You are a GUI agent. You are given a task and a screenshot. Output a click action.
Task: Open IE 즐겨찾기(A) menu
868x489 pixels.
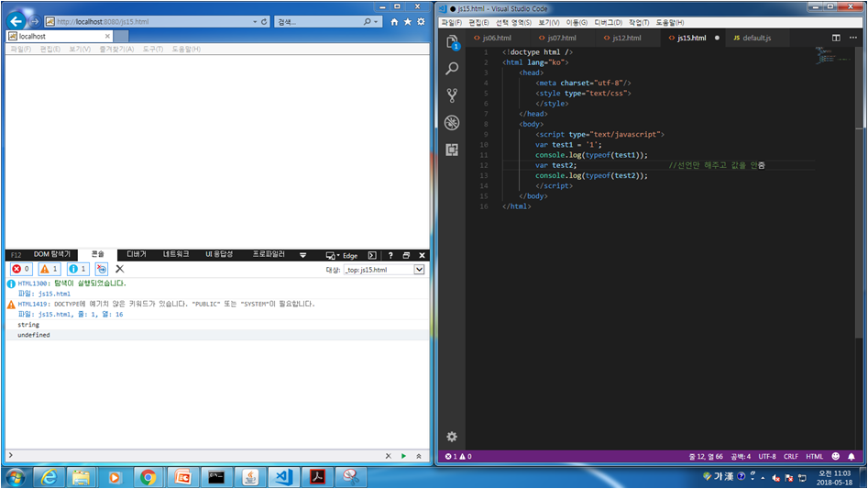[116, 50]
